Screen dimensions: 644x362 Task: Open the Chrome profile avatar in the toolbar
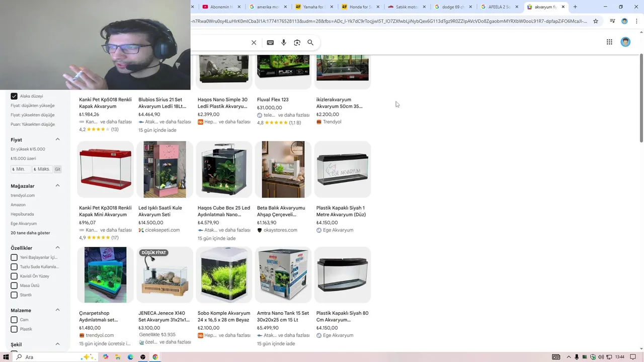(624, 21)
